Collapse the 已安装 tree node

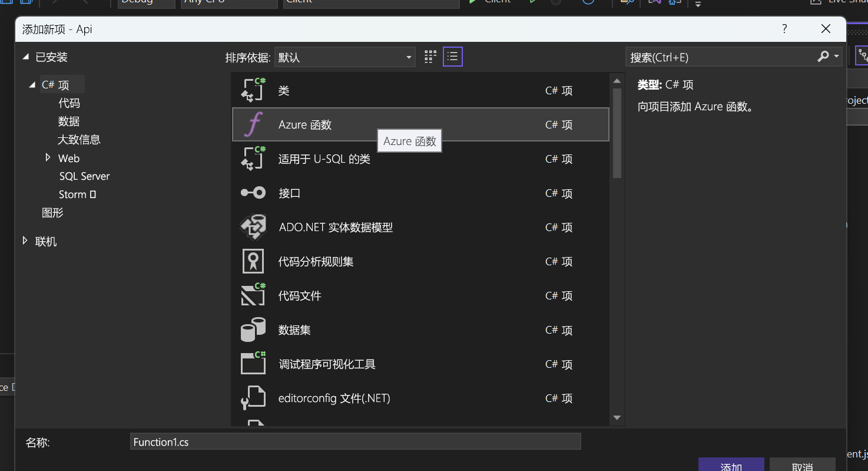coord(25,57)
